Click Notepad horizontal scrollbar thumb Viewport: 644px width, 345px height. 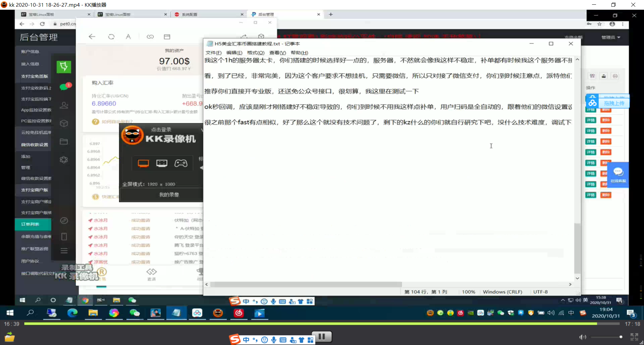pyautogui.click(x=306, y=284)
